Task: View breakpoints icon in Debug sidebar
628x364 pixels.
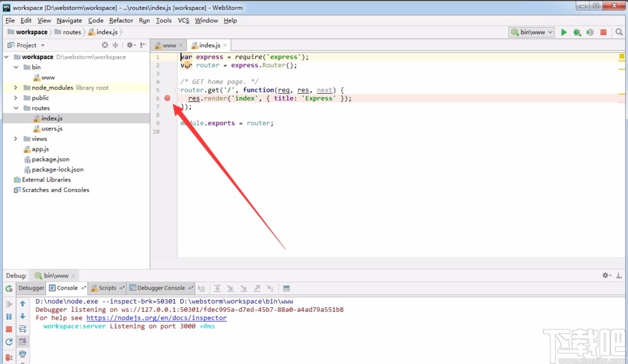Action: coord(9,357)
